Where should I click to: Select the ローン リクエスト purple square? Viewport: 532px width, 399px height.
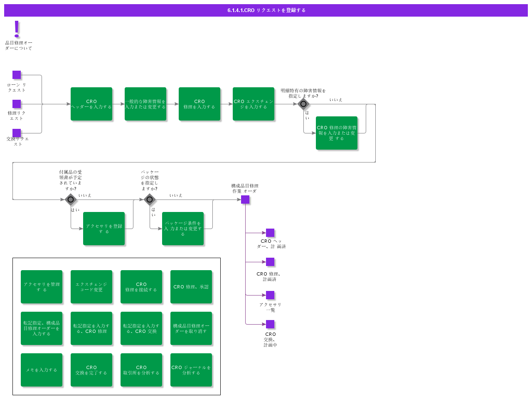17,75
